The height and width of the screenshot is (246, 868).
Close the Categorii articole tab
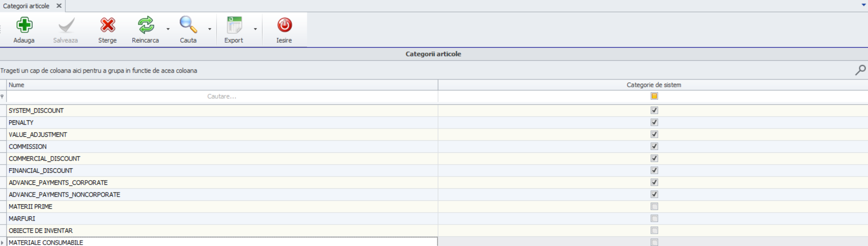(x=59, y=6)
